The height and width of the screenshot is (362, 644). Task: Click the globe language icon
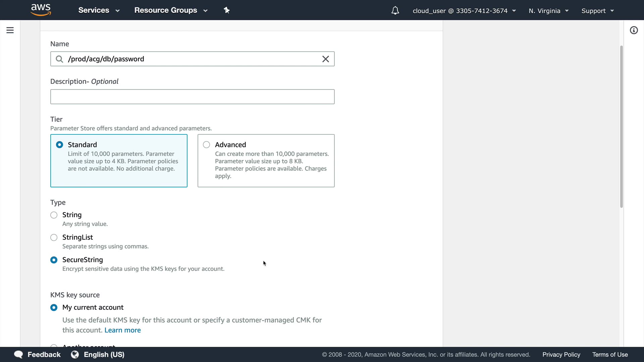point(75,354)
